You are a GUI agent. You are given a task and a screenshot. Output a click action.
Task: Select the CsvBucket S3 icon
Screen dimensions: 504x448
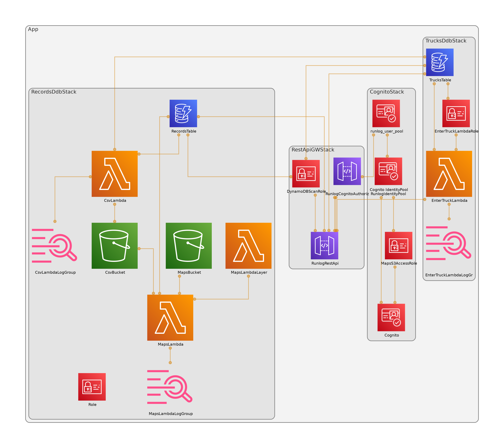[x=115, y=246]
